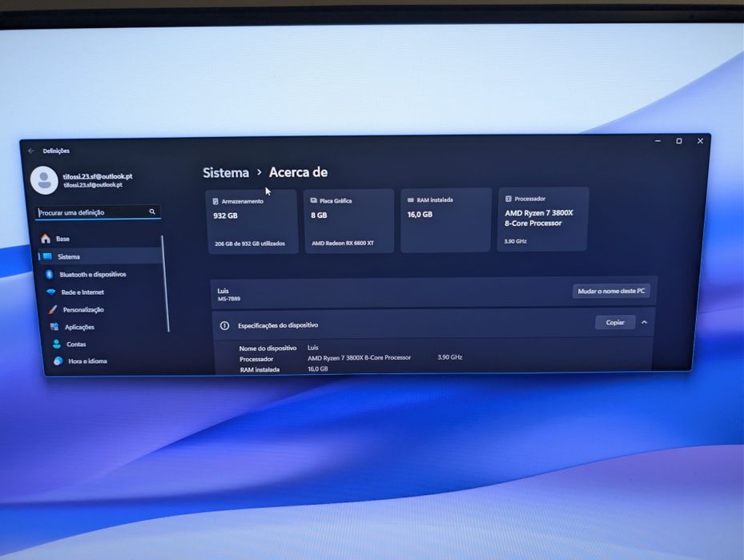Click Especificações do dispositivo header label
This screenshot has height=560, width=744.
(278, 325)
